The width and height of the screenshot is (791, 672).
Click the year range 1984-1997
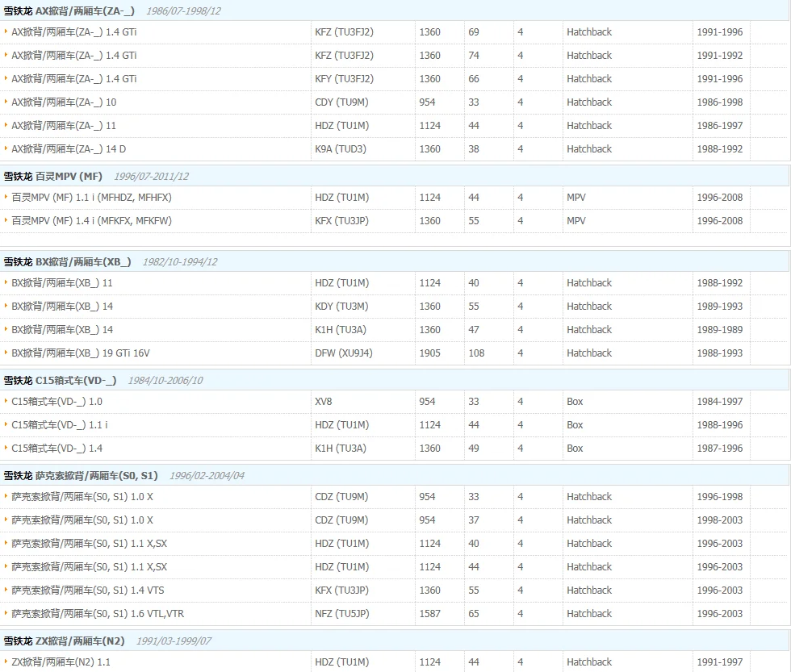720,401
